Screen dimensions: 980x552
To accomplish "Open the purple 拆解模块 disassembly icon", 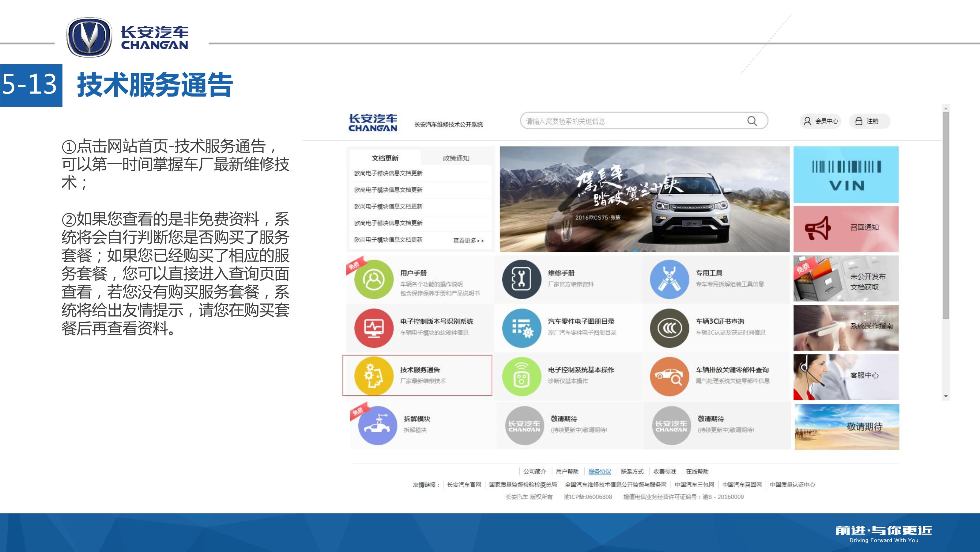I will point(377,425).
